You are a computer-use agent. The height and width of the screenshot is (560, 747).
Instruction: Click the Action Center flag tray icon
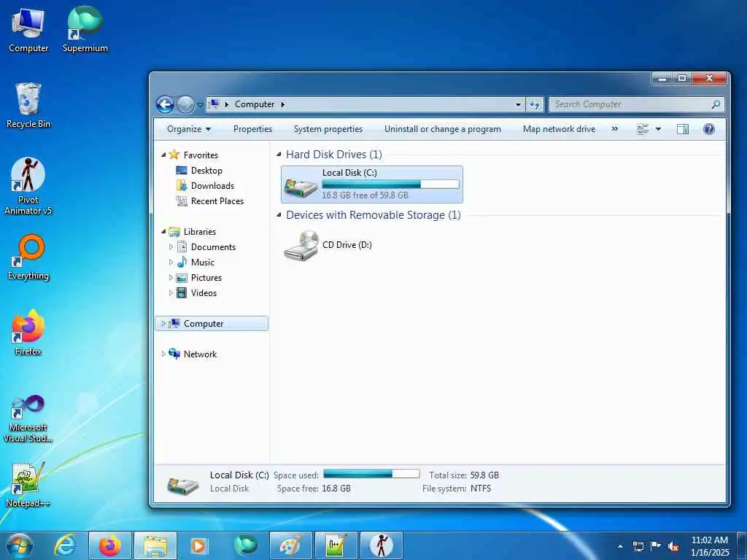click(656, 546)
